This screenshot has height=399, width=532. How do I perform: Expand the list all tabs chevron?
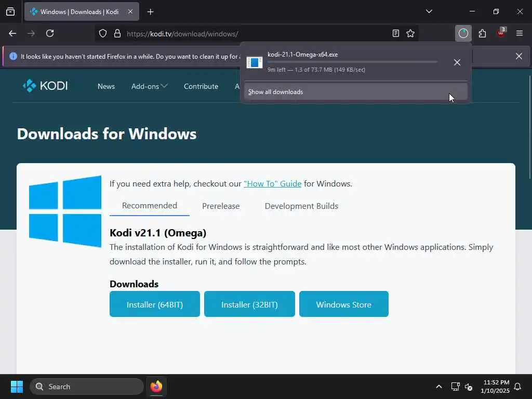(429, 11)
